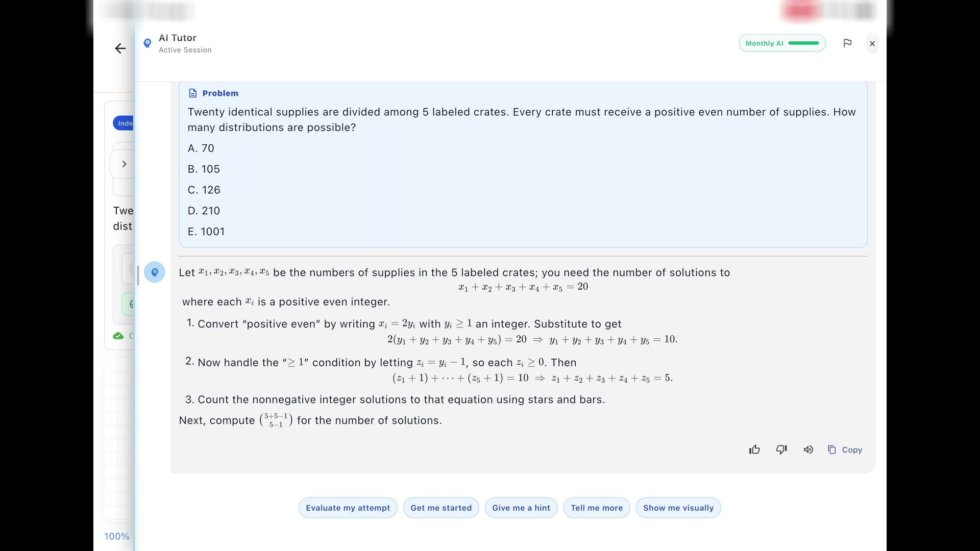Choose Tell me more
The width and height of the screenshot is (980, 551).
coord(597,508)
